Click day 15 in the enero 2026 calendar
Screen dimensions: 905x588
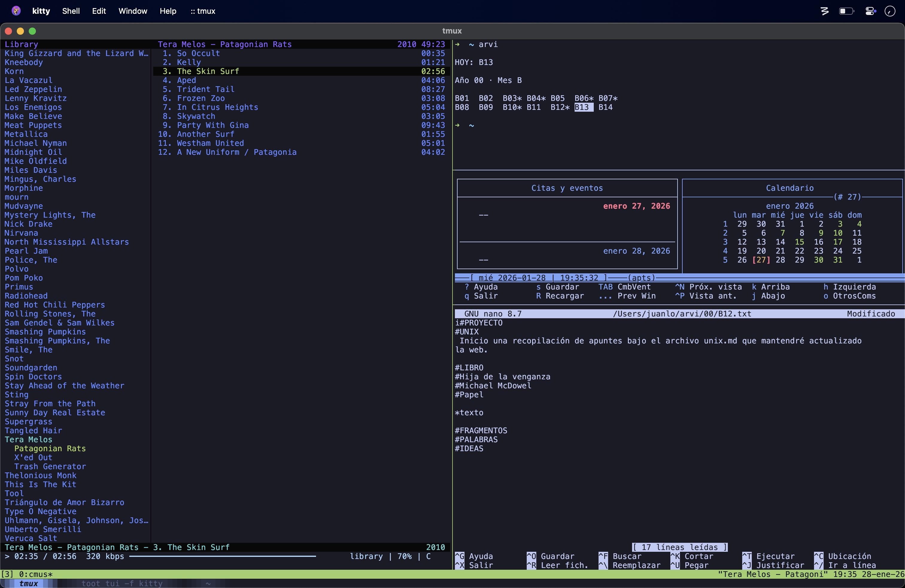[x=800, y=242]
